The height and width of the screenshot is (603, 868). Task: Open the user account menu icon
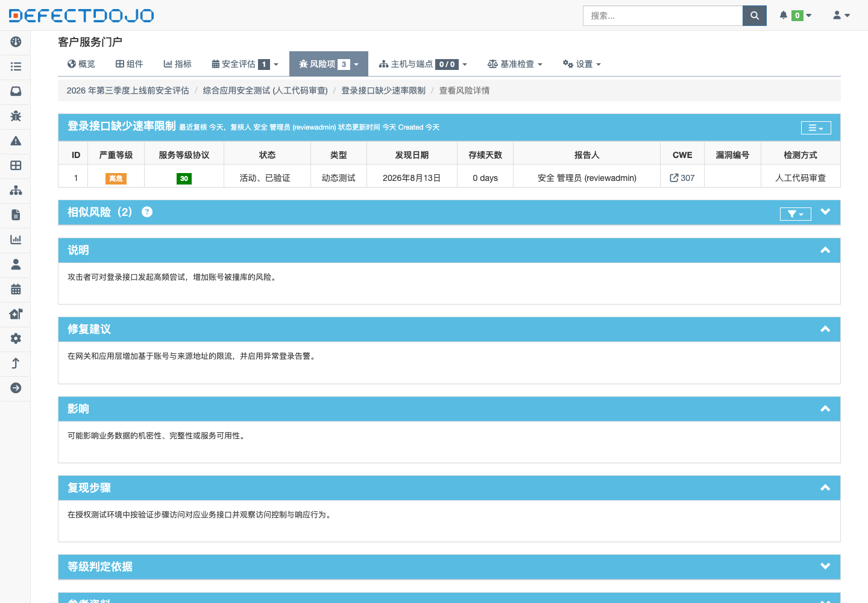click(x=841, y=15)
